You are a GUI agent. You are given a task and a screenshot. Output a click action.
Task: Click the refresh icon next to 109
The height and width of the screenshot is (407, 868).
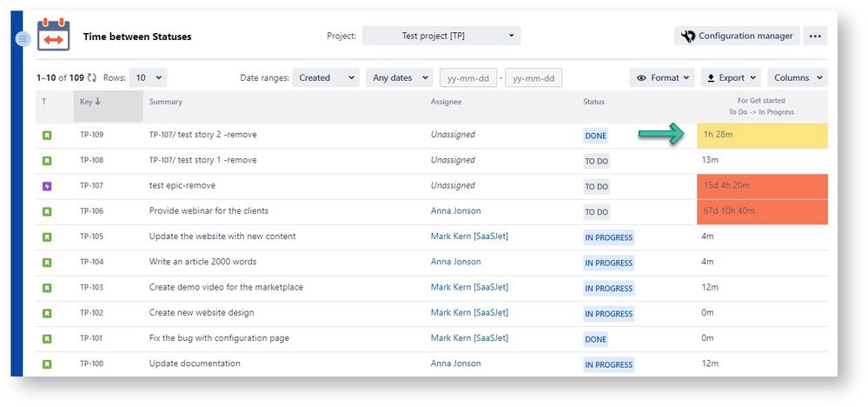pyautogui.click(x=92, y=78)
